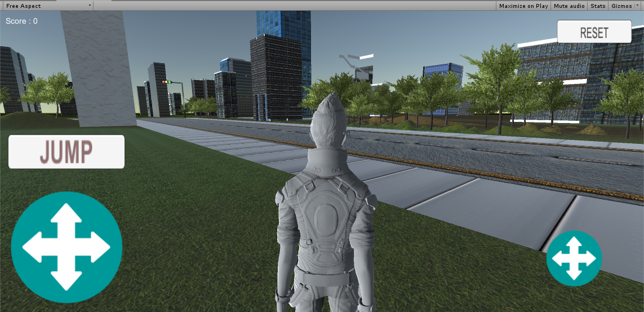Click the Score : 0 label

22,21
